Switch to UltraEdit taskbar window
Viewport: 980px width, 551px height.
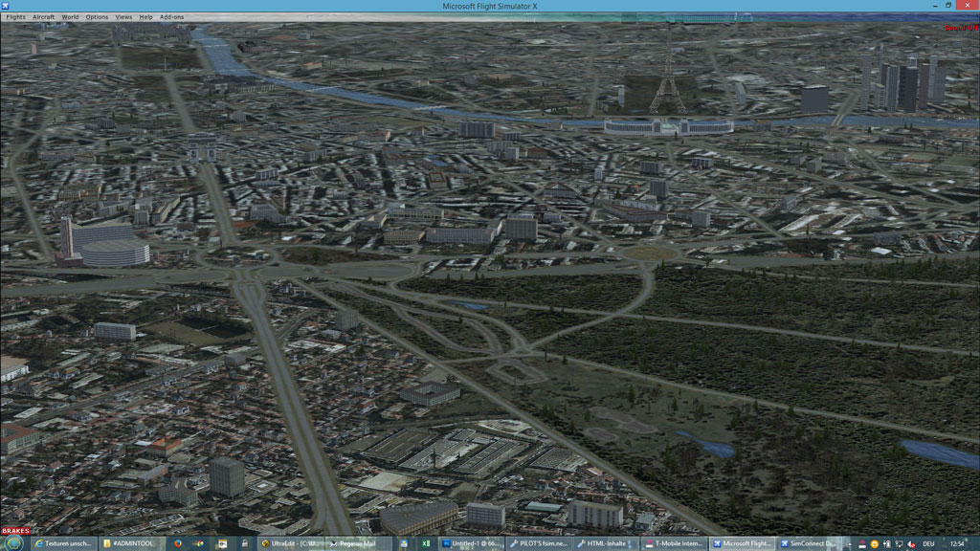(x=291, y=543)
